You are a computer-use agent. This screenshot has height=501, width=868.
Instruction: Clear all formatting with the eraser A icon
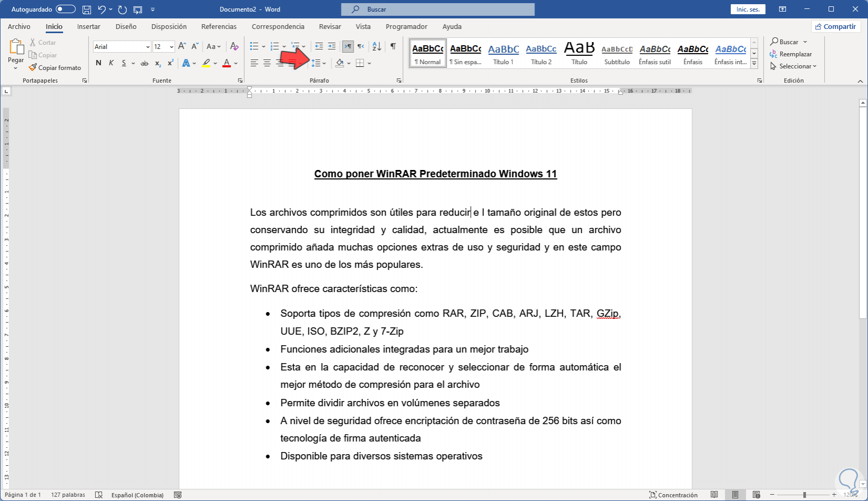(235, 46)
